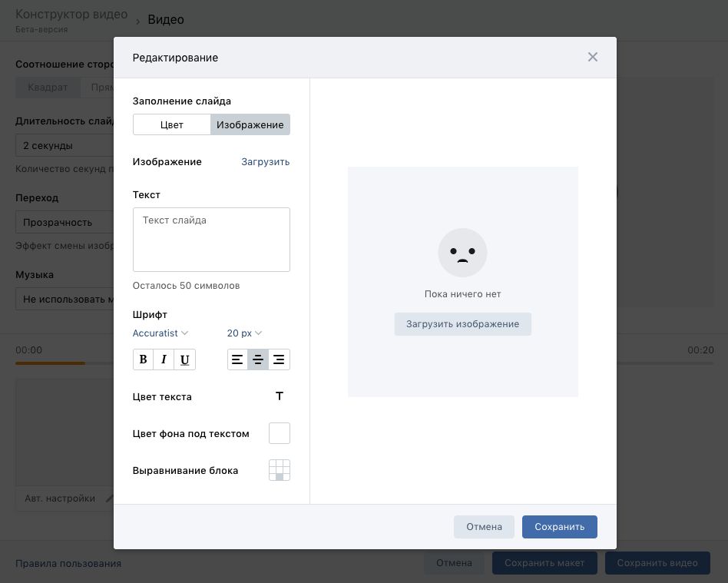Open block alignment grid selector

pos(280,470)
